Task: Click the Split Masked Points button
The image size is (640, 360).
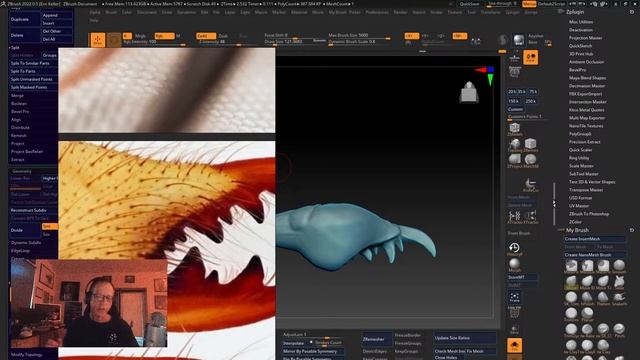Action: (33, 87)
